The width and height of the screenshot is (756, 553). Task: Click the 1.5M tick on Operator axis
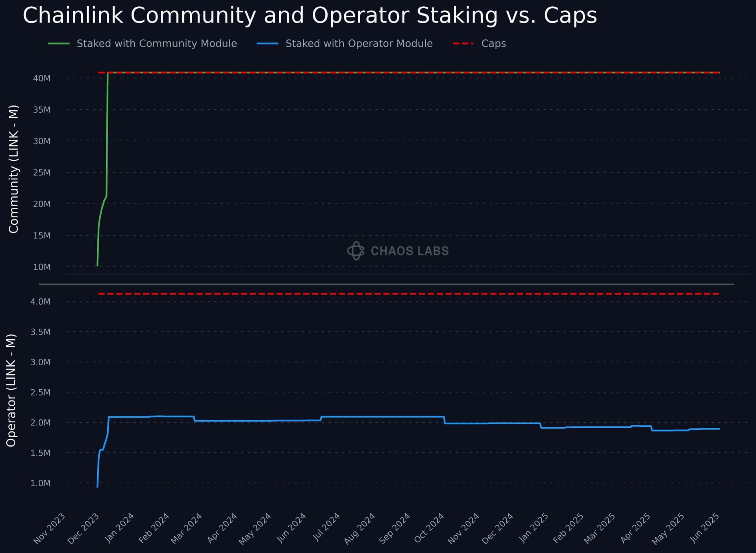tap(41, 453)
